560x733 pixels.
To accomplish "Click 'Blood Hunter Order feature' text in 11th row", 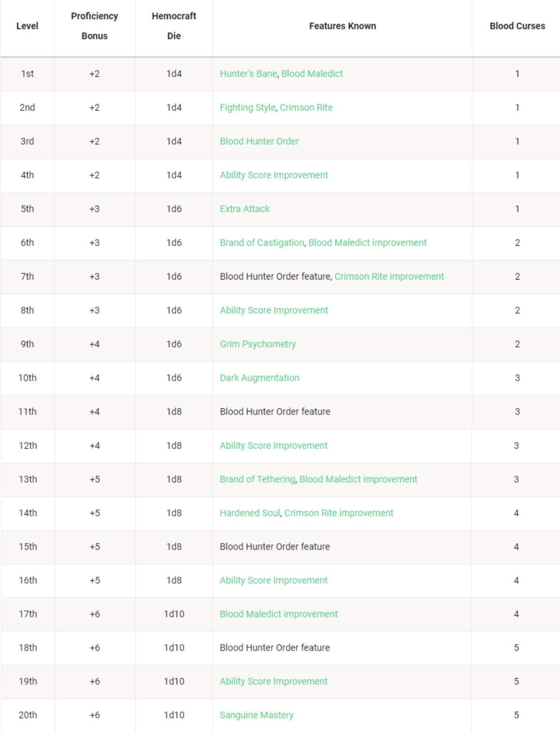I will pos(275,412).
